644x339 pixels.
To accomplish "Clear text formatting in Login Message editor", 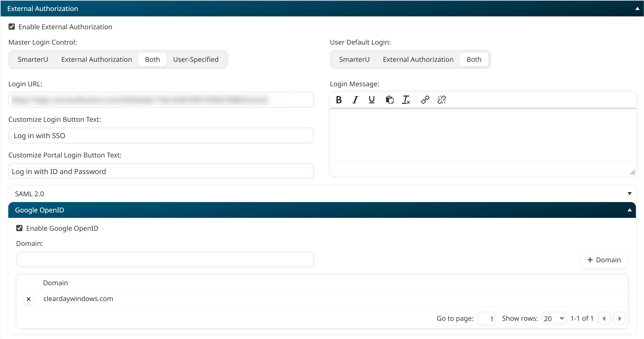I will (406, 100).
